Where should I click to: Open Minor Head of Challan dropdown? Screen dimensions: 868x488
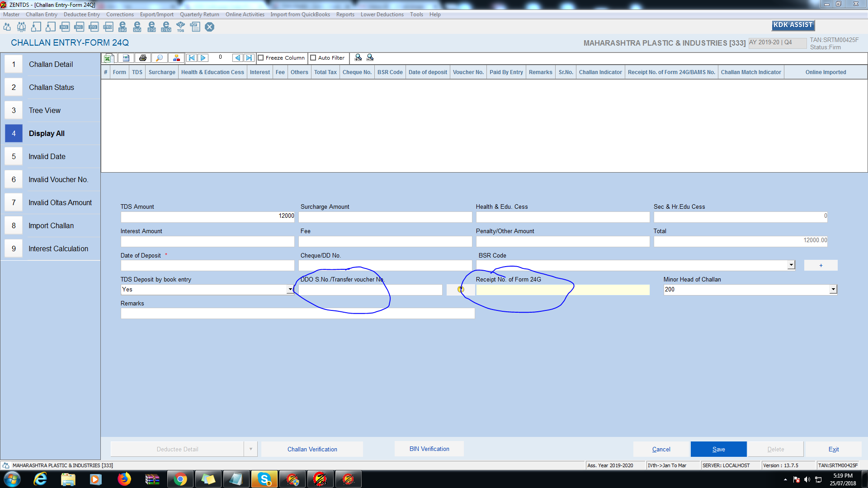(833, 290)
